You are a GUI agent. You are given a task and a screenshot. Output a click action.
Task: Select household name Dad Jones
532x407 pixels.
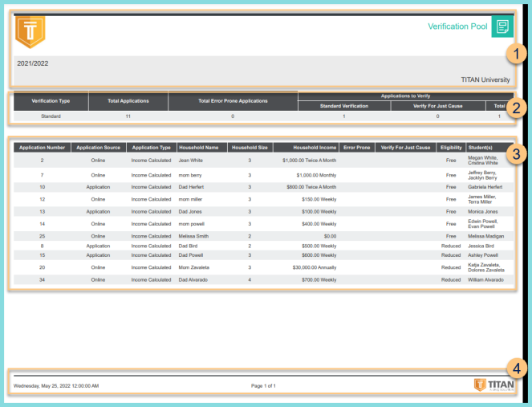tap(190, 212)
